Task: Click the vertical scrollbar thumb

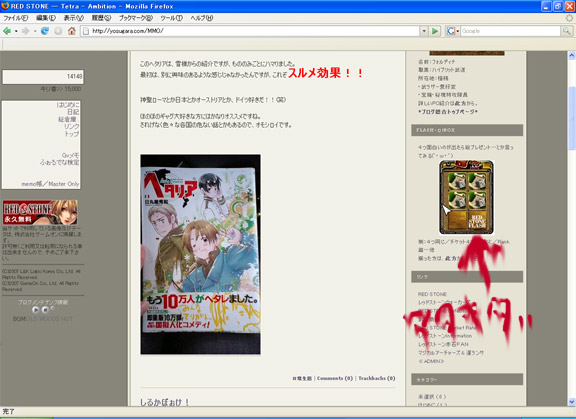Action: (572, 118)
